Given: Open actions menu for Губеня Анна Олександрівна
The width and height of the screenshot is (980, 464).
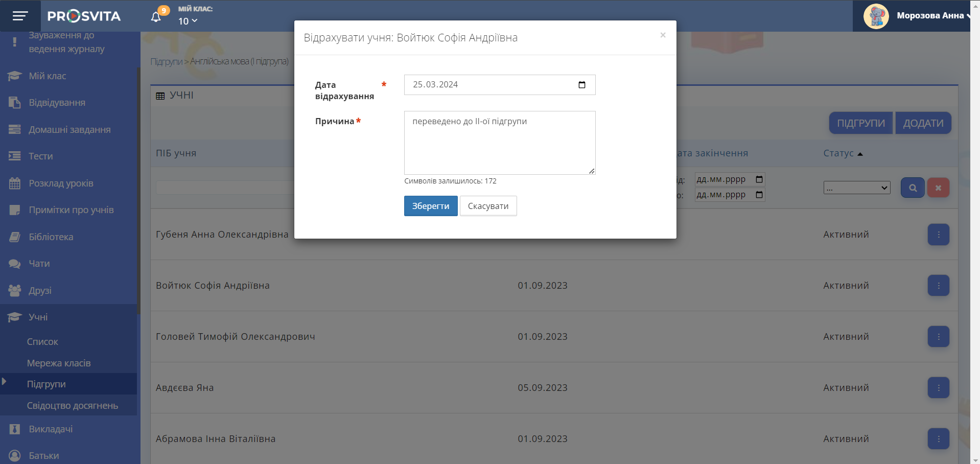Looking at the screenshot, I should [938, 235].
